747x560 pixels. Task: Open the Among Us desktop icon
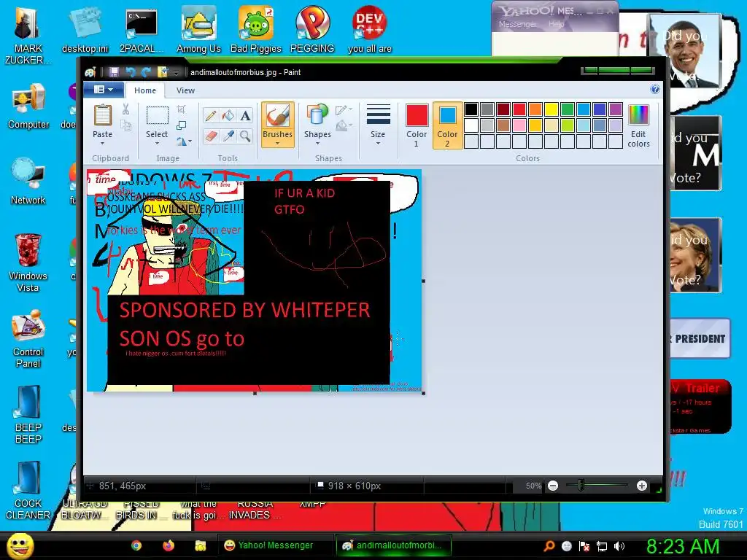point(198,29)
